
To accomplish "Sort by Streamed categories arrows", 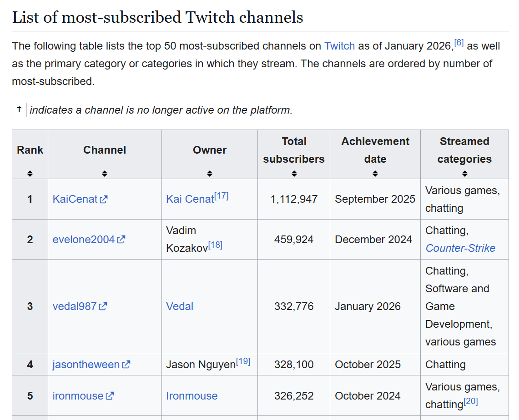I will (x=464, y=173).
